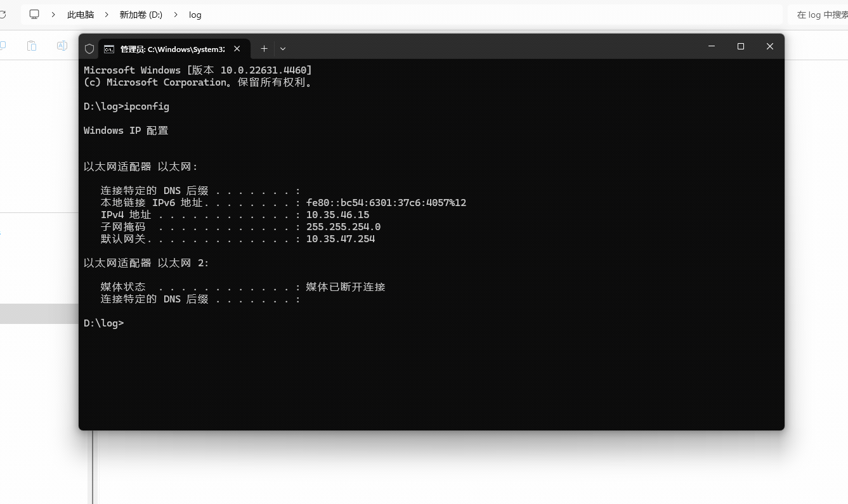Click the Windows IP 配置 heading
The width and height of the screenshot is (848, 504).
point(126,131)
